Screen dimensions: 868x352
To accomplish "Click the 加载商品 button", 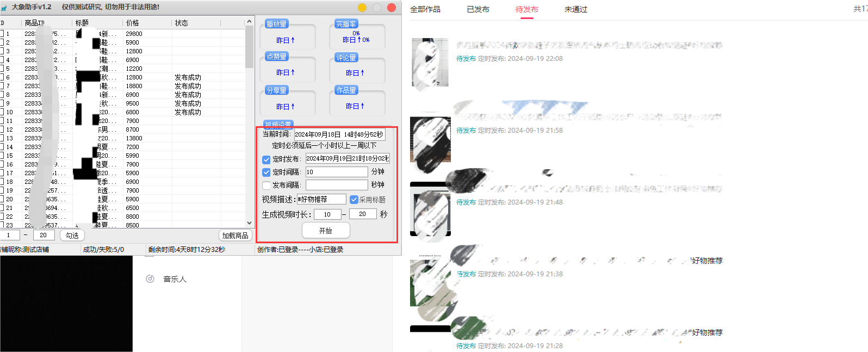I will 235,236.
